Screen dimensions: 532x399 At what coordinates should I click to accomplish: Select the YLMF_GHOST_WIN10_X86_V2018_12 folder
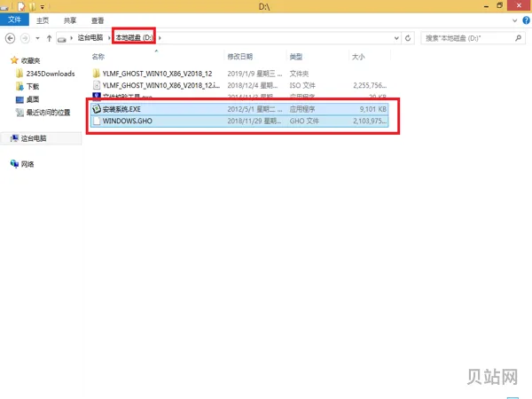[157, 74]
